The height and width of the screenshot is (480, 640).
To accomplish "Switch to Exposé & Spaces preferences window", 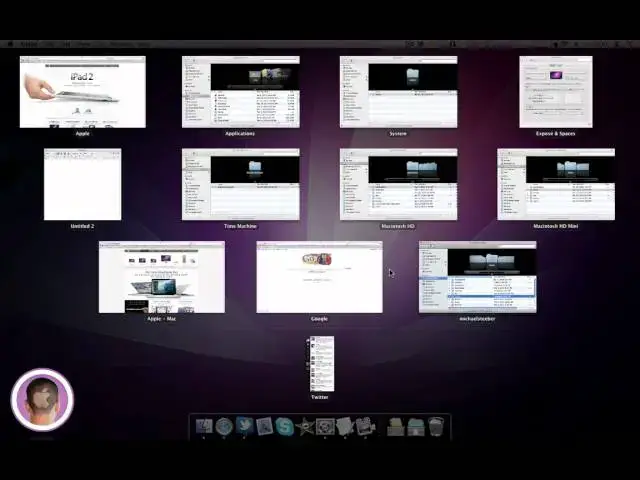I will (556, 92).
